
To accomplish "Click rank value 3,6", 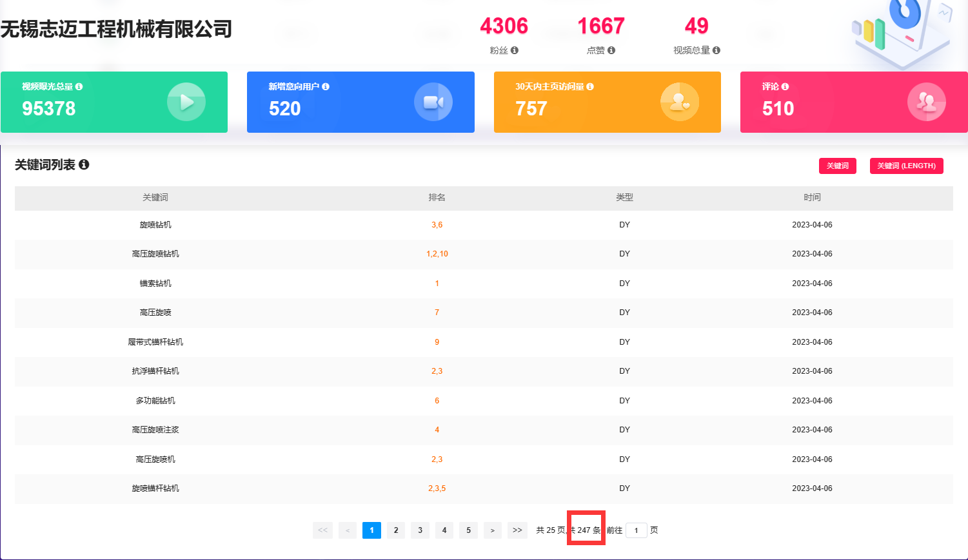I will pos(437,225).
